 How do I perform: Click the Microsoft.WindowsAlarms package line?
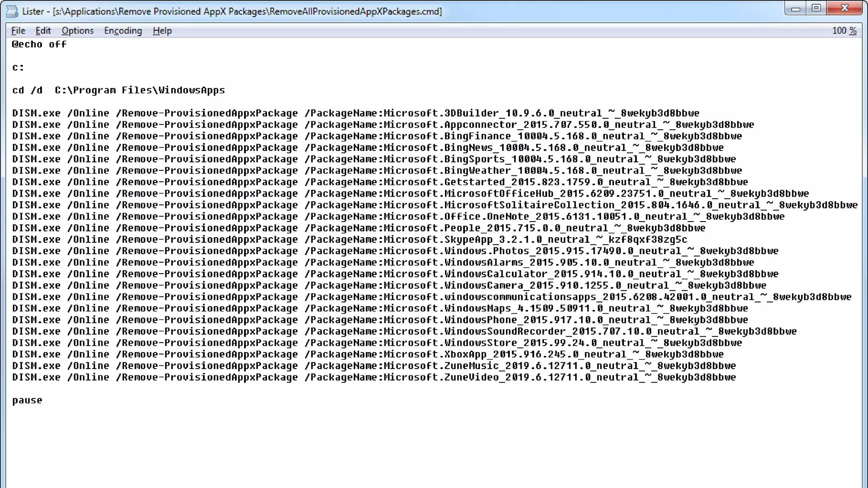(383, 262)
